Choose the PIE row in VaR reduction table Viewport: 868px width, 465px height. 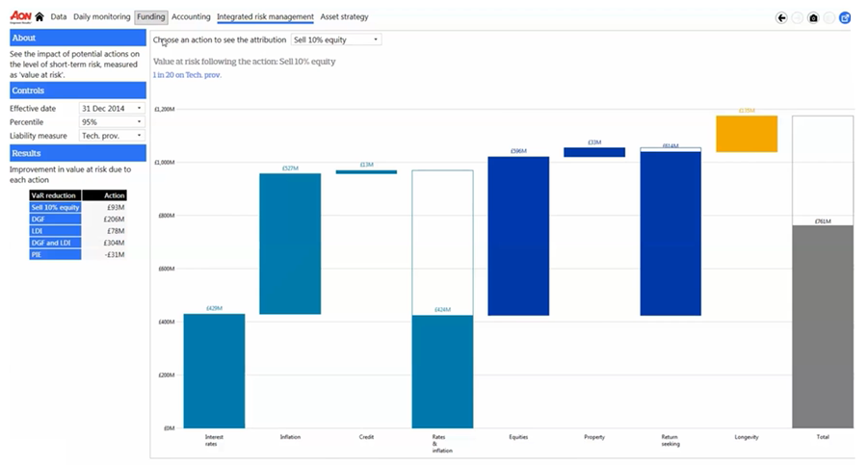[77, 254]
